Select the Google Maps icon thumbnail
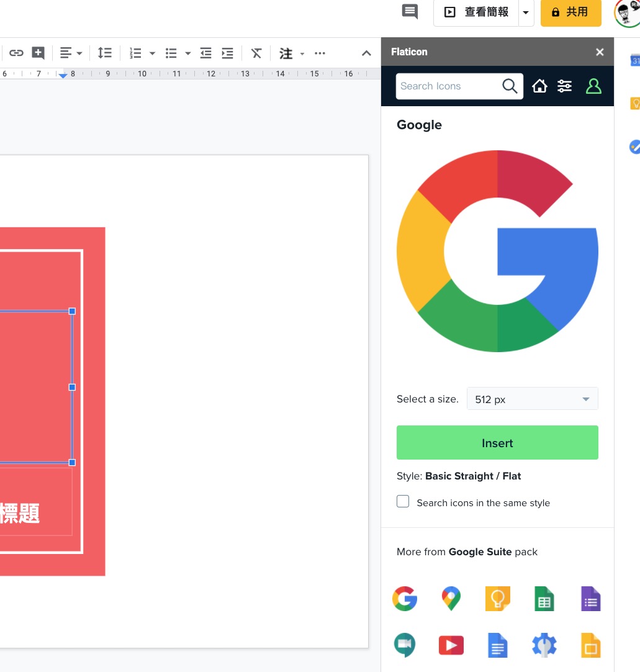640x672 pixels. pyautogui.click(x=451, y=599)
